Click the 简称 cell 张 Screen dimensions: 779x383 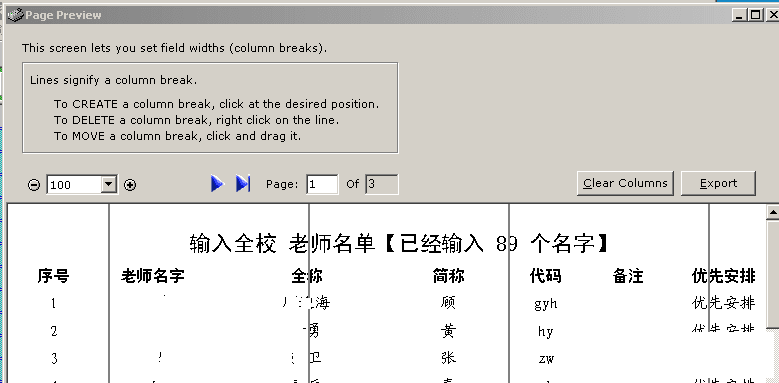pos(448,358)
